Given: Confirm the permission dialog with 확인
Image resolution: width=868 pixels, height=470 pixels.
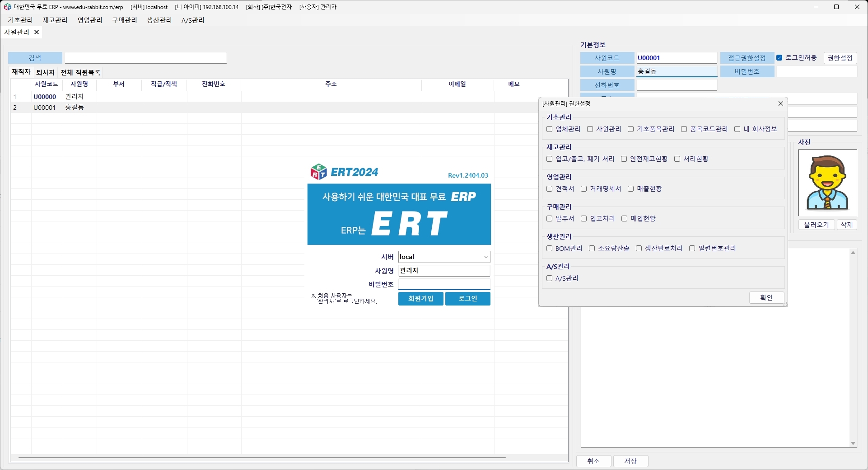Looking at the screenshot, I should point(766,297).
